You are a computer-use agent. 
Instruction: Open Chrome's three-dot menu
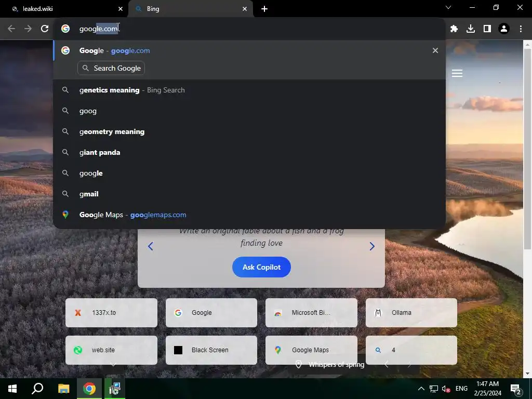click(x=521, y=29)
